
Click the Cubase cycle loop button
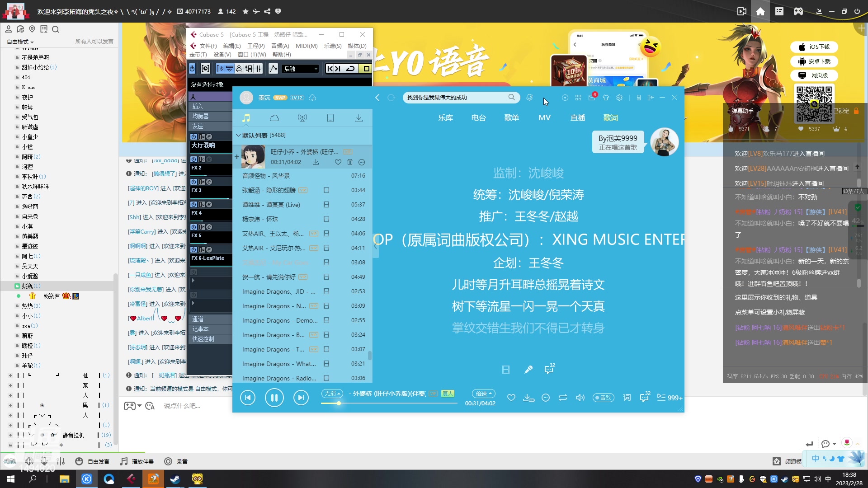(x=350, y=69)
